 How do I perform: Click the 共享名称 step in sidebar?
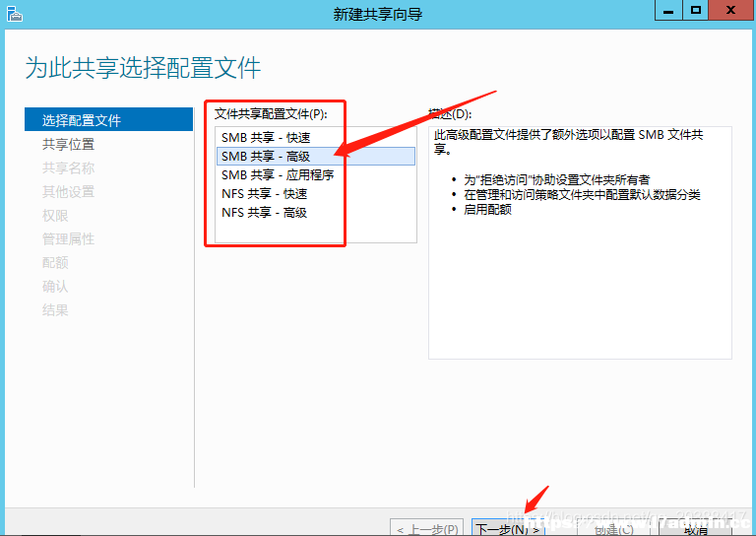(68, 167)
